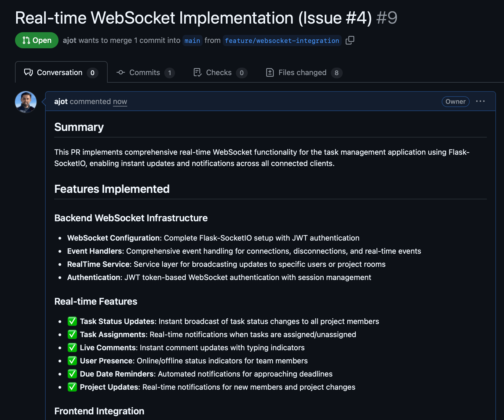Viewport: 504px width, 420px height.
Task: Click the Event Handlers bullet text
Action: (244, 251)
